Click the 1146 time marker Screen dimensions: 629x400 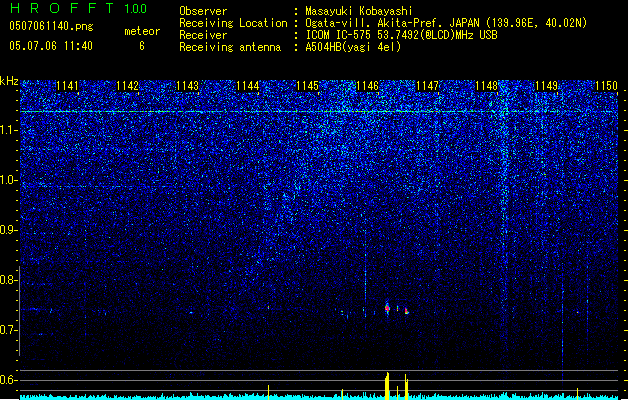click(367, 86)
